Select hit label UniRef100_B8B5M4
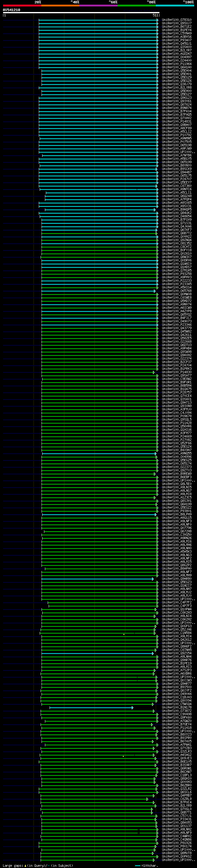Viewport: 197px width, 868px height. [177, 386]
